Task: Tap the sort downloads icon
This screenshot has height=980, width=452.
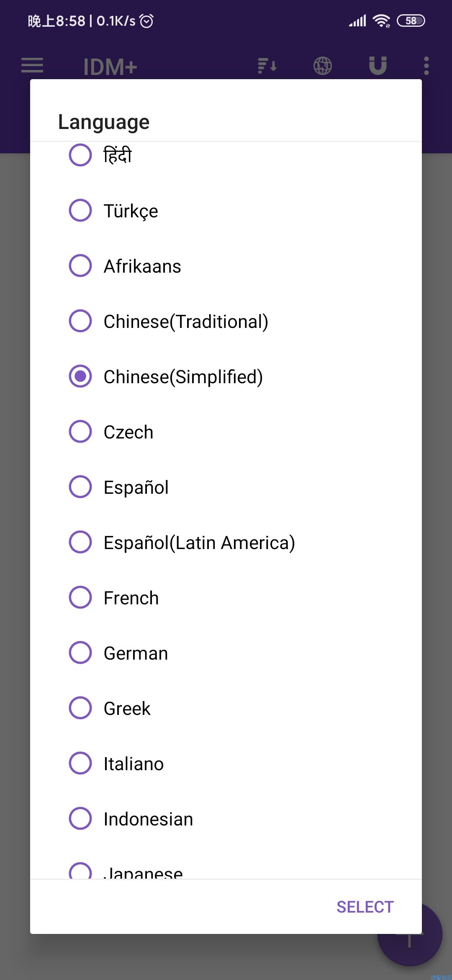Action: [x=267, y=66]
